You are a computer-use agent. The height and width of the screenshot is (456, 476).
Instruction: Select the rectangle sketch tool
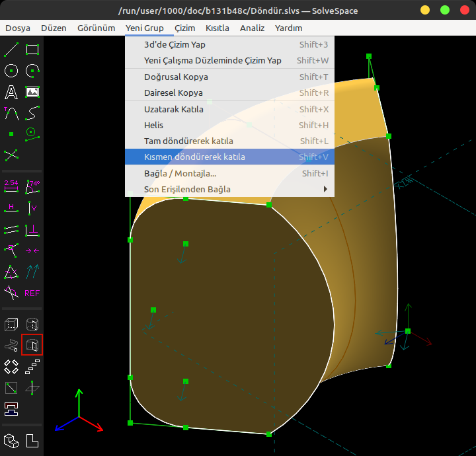pos(32,50)
